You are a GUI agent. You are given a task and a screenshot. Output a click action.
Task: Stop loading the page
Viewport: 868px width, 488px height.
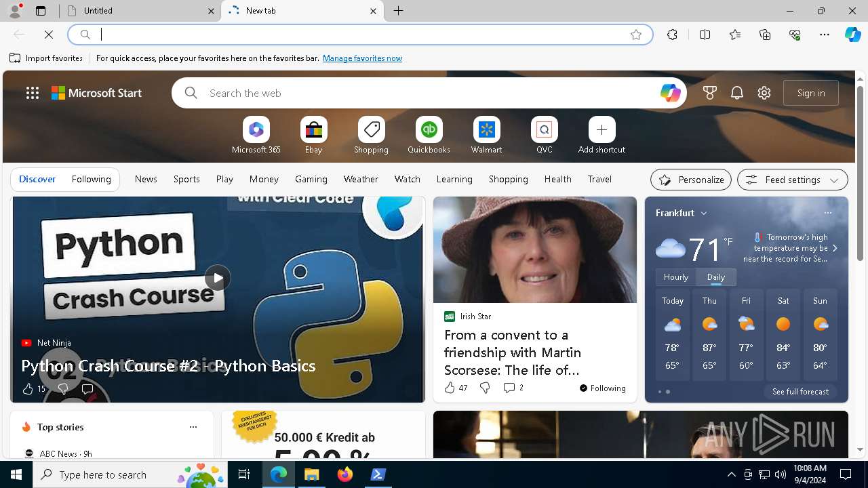[x=49, y=35]
